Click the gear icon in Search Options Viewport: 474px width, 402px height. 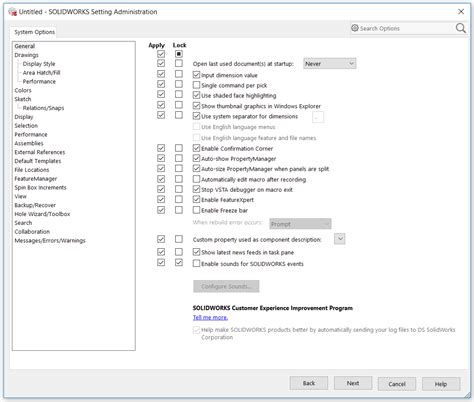tap(355, 28)
